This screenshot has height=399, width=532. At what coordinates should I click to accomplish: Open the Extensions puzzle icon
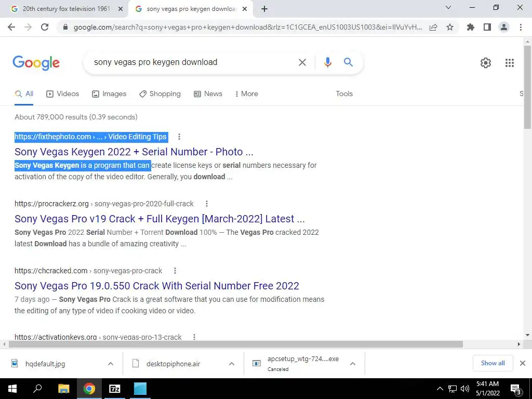click(x=471, y=27)
